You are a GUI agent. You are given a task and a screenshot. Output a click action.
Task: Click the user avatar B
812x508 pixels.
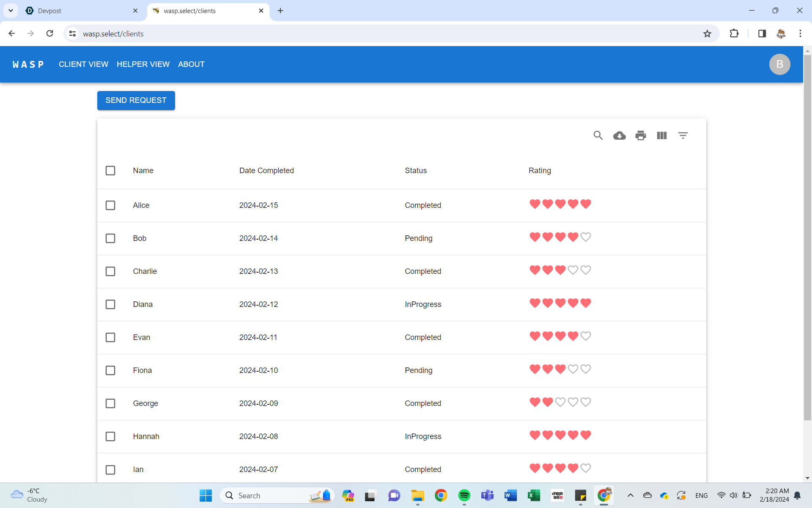(779, 64)
